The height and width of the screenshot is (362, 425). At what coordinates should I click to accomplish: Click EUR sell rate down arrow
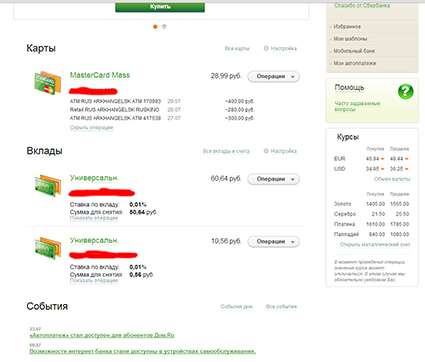tap(407, 159)
